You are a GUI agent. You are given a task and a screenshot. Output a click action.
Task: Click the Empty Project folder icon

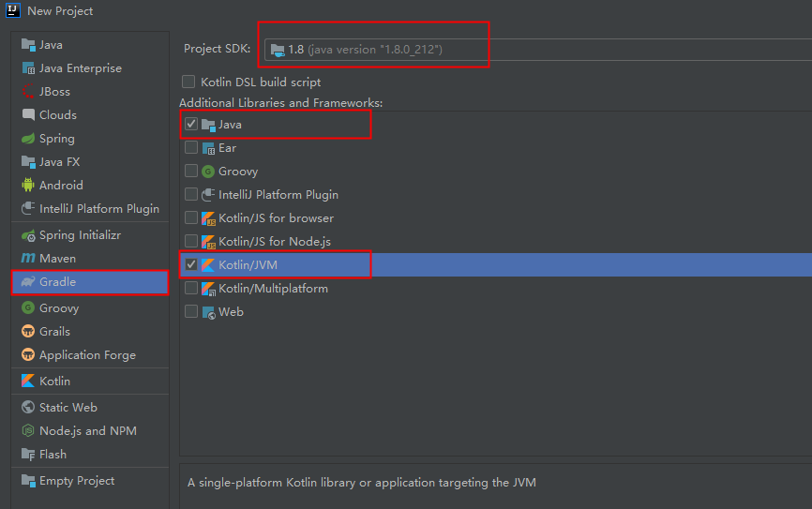(28, 480)
